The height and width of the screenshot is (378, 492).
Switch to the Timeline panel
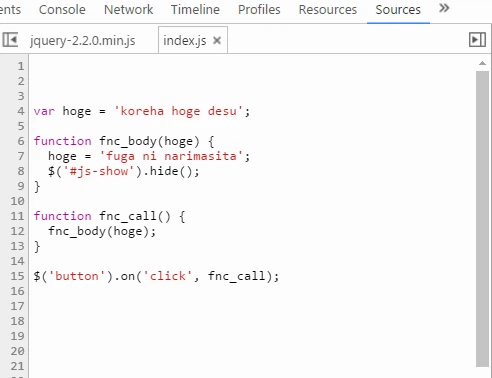195,10
